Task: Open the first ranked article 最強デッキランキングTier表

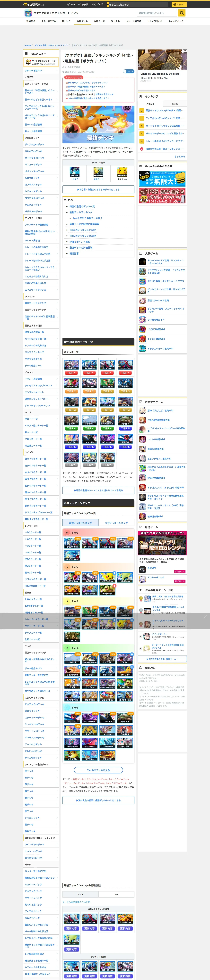Action: tap(164, 110)
